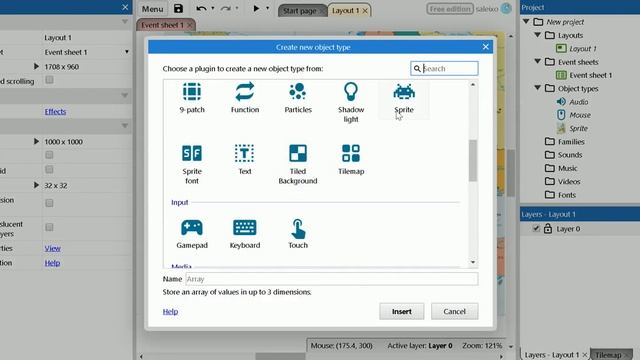This screenshot has width=640, height=360.
Task: Collapse the New project tree node
Action: [x=526, y=21]
